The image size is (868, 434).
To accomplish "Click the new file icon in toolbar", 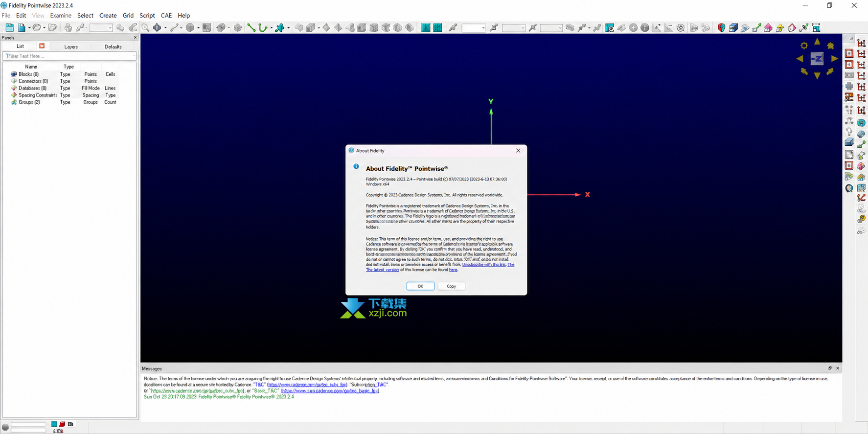I will [22, 28].
